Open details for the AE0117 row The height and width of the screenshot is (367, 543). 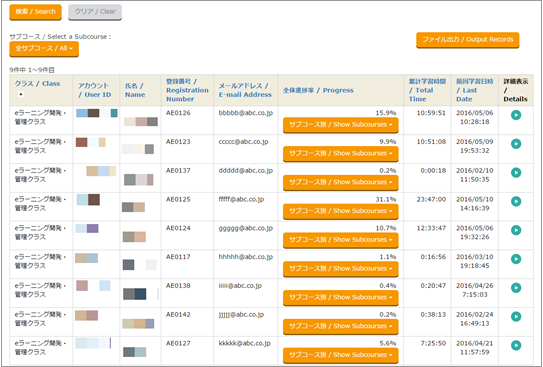(516, 259)
